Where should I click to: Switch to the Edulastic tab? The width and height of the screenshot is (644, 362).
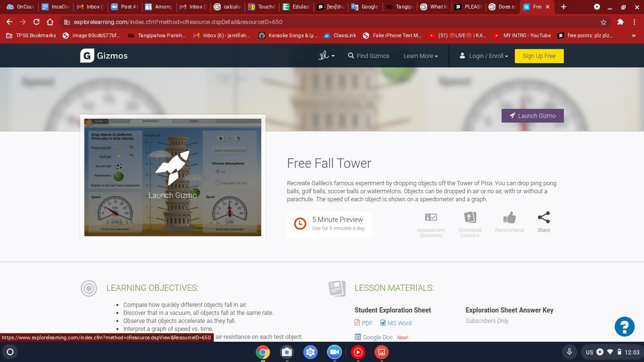coord(297,7)
